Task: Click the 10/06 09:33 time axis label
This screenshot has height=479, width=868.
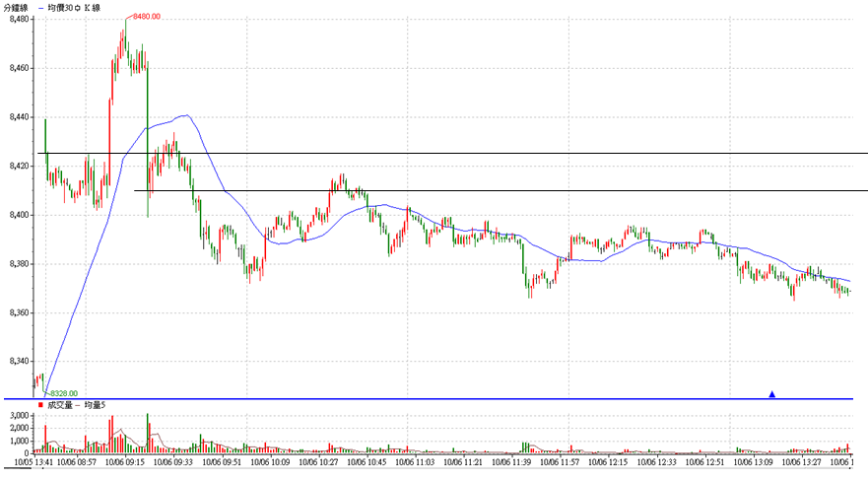Action: (173, 462)
